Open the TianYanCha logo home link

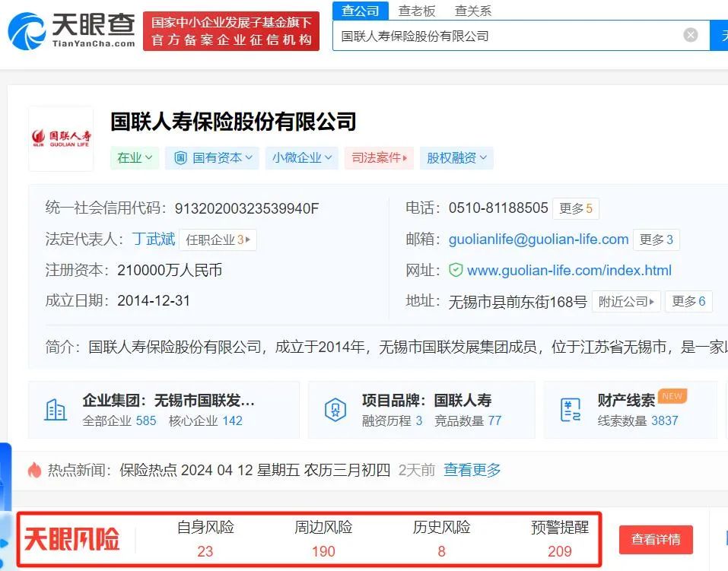pos(72,30)
